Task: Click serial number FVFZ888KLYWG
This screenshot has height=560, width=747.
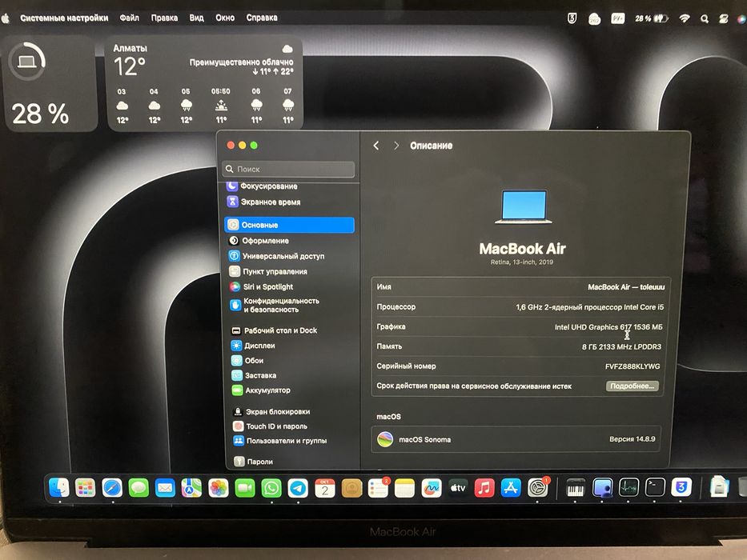Action: pos(633,366)
